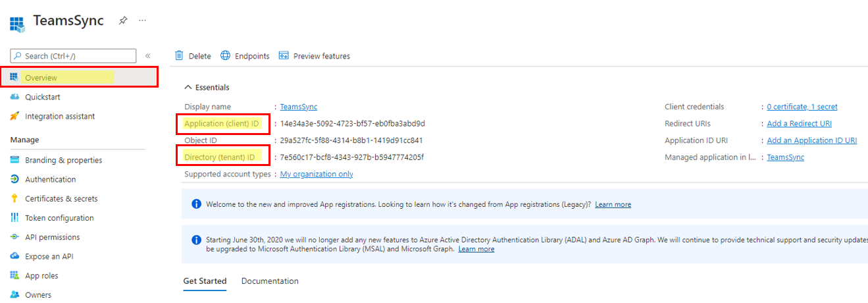The height and width of the screenshot is (303, 868).
Task: Click the Delete toolbar label
Action: tap(200, 56)
